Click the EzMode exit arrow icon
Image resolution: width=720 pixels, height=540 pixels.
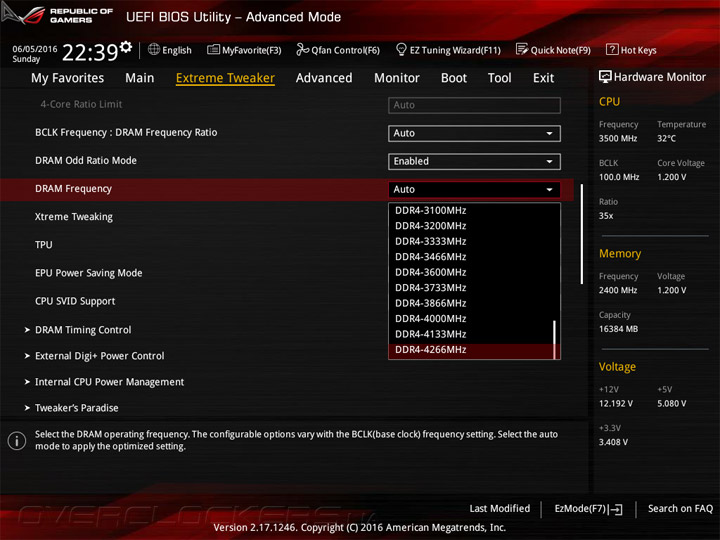click(616, 509)
